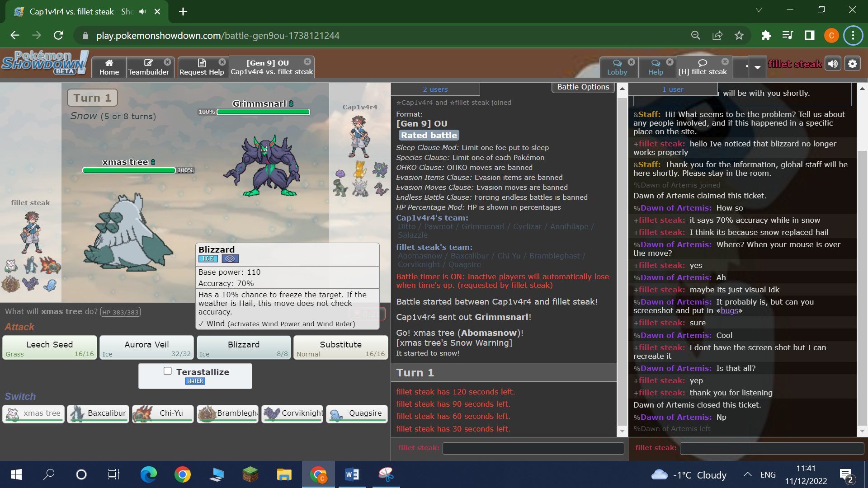
Task: Click the battle log scrollbar up arrow
Action: pos(622,89)
